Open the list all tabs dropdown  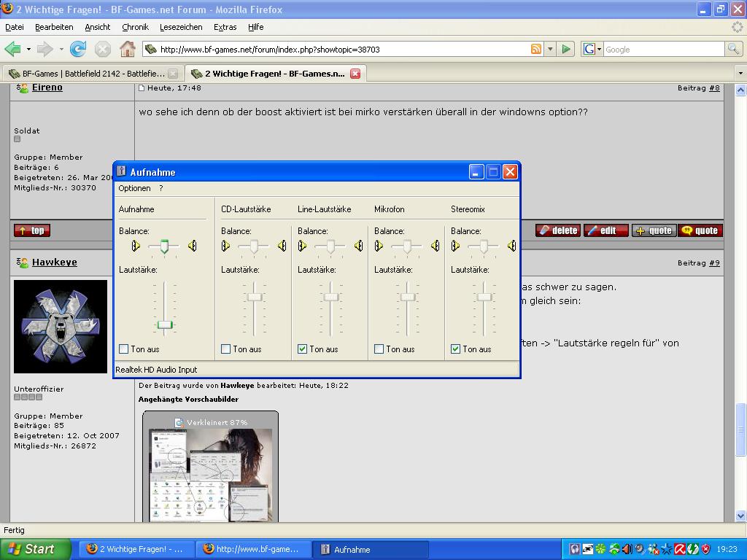click(x=740, y=74)
